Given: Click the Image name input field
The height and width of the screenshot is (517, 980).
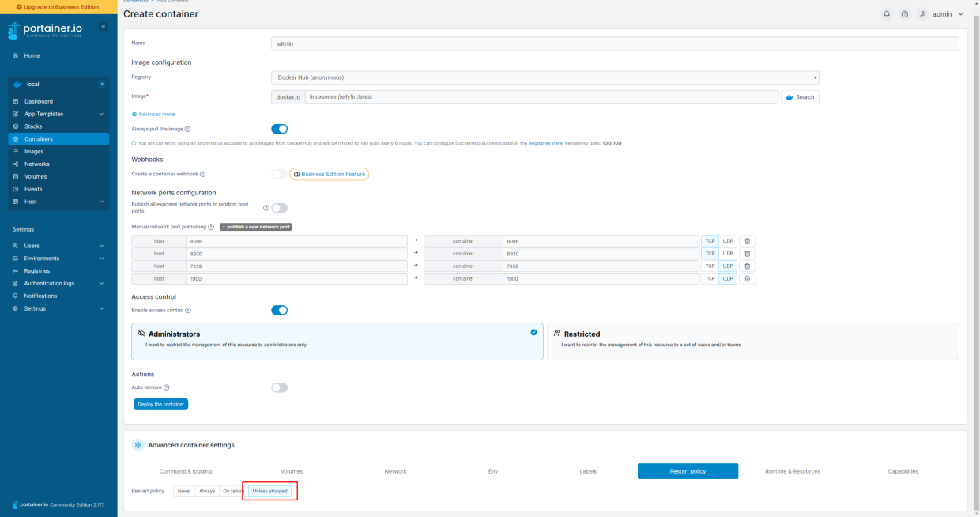Looking at the screenshot, I should 542,97.
